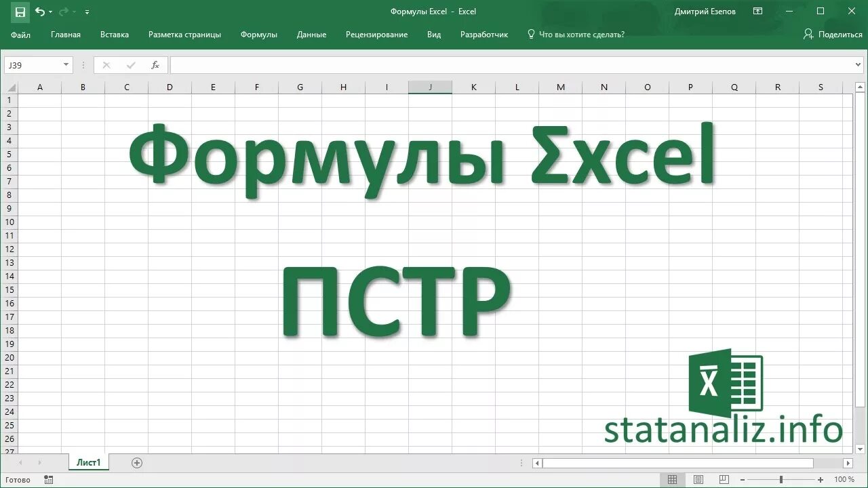The image size is (868, 488).
Task: Open the Файл menu tab
Action: [21, 35]
